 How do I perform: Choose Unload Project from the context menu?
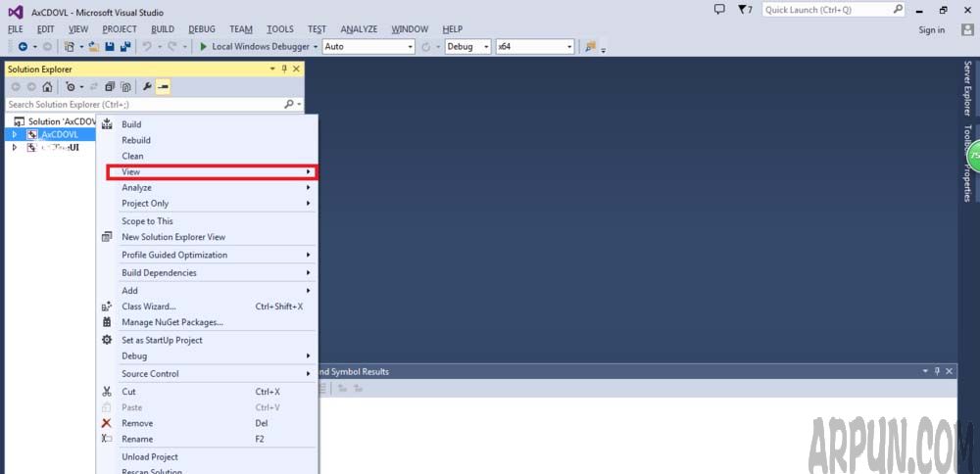(x=208, y=456)
